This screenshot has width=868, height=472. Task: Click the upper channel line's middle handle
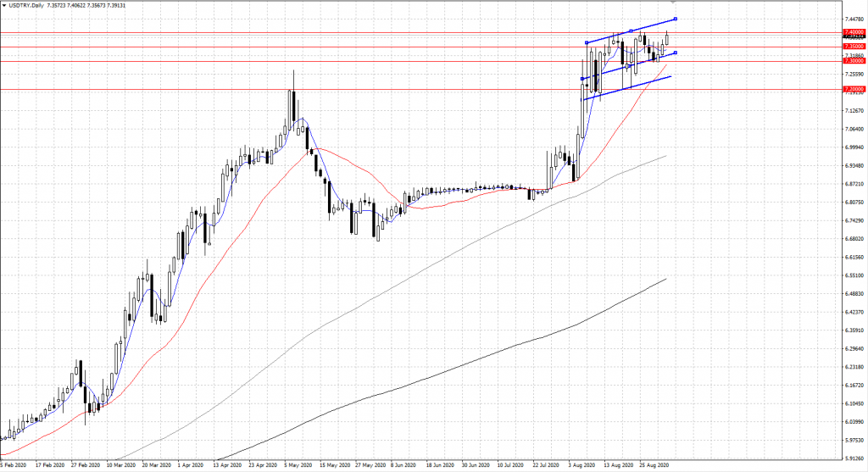631,31
